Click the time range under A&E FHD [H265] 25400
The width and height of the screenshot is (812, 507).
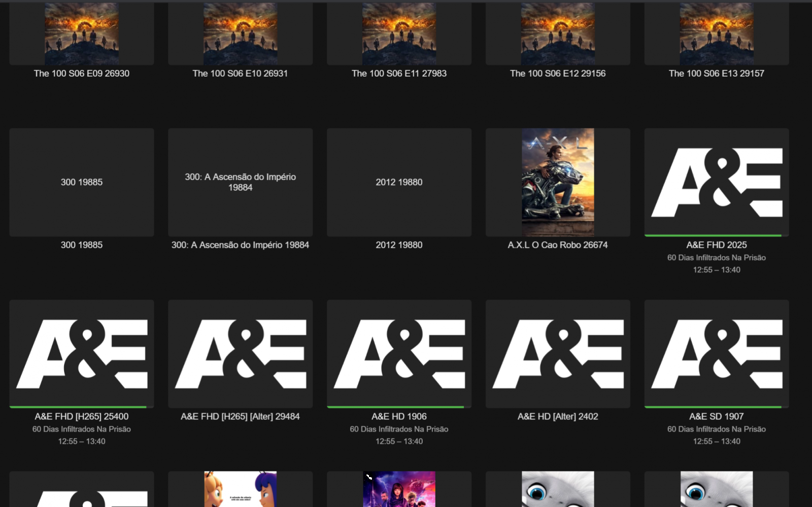[x=82, y=442]
